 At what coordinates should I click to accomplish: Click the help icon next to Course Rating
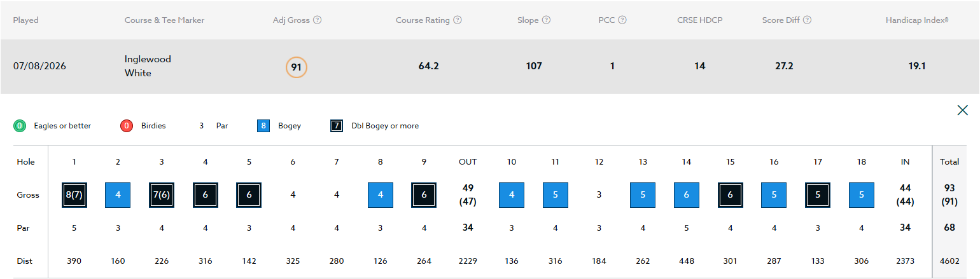click(458, 20)
